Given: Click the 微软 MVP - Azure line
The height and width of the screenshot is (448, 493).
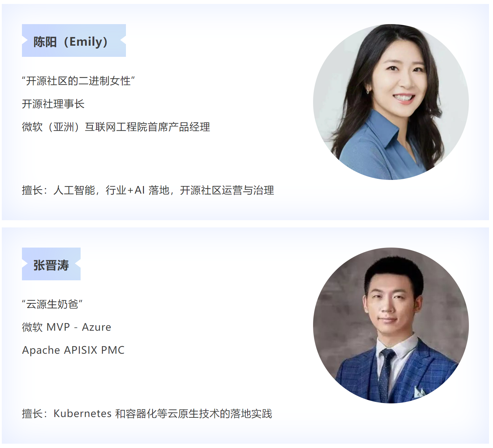Looking at the screenshot, I should click(x=67, y=327).
